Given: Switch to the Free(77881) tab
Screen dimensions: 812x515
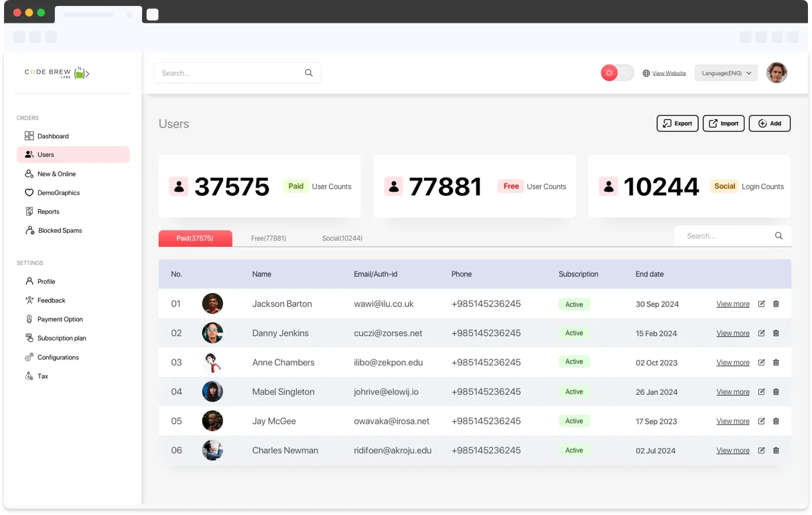Looking at the screenshot, I should pos(268,238).
